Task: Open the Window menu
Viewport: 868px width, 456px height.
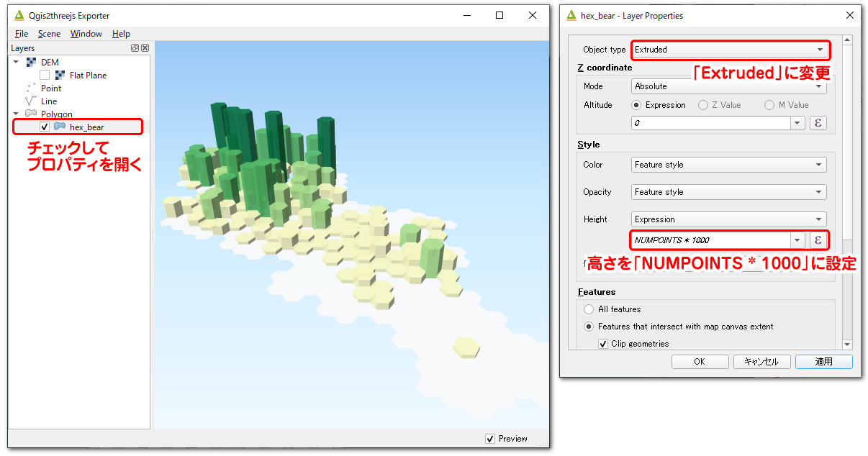Action: pyautogui.click(x=86, y=34)
